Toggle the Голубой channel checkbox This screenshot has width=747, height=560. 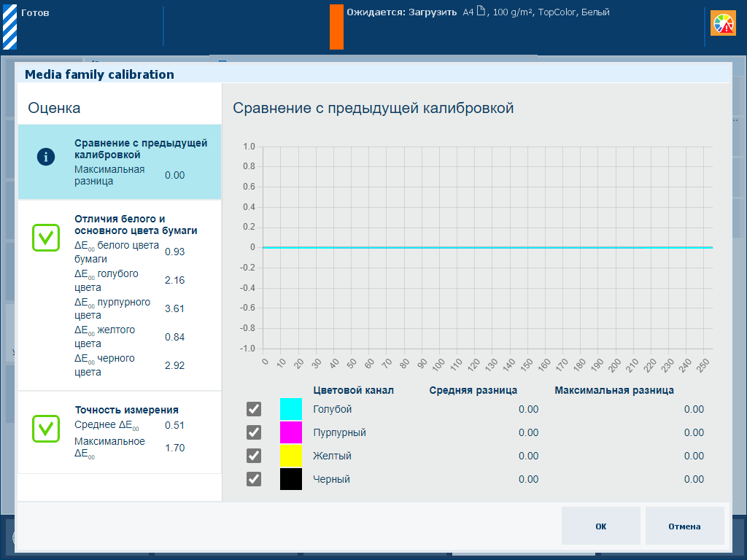[254, 409]
